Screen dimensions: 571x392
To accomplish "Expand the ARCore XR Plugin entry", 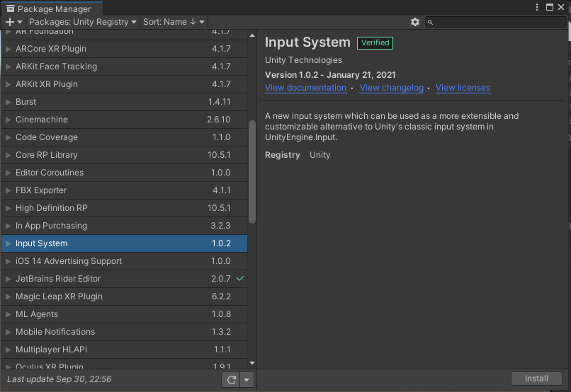I will (8, 49).
